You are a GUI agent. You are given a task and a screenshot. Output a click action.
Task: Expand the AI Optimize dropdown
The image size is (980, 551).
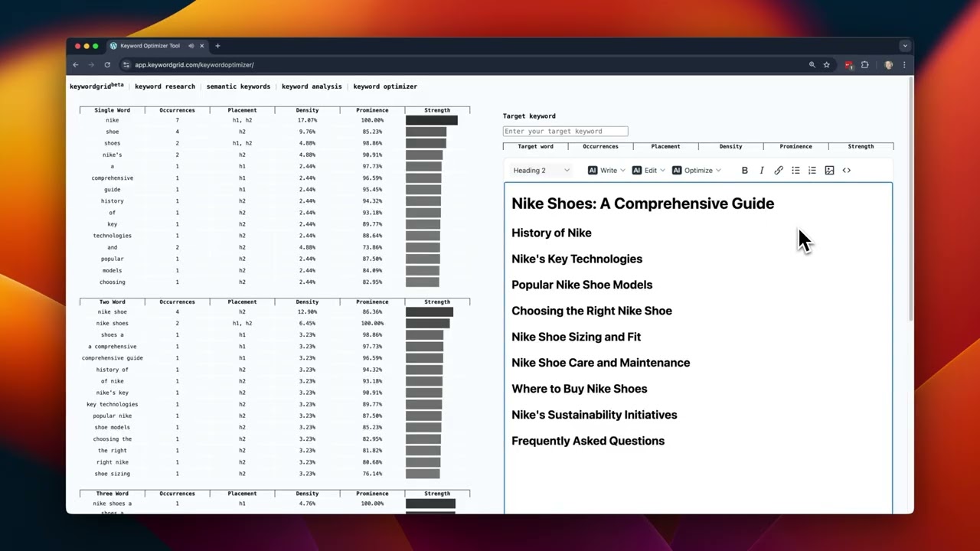[x=696, y=171]
